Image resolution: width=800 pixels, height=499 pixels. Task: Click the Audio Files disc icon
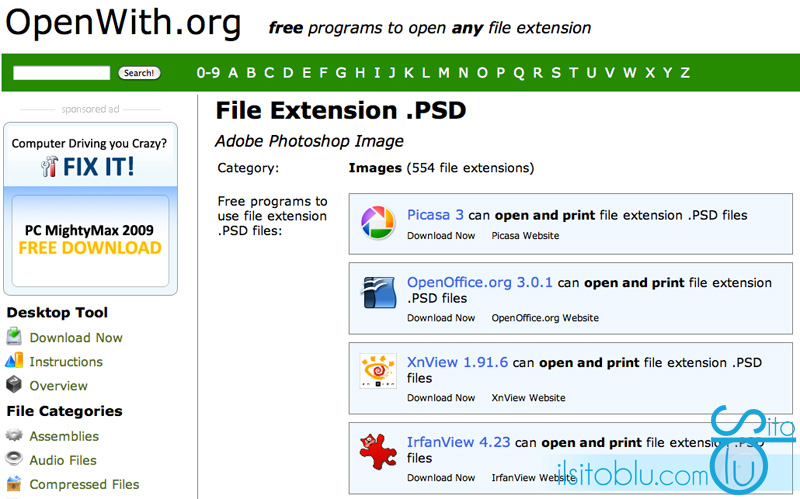pos(14,460)
